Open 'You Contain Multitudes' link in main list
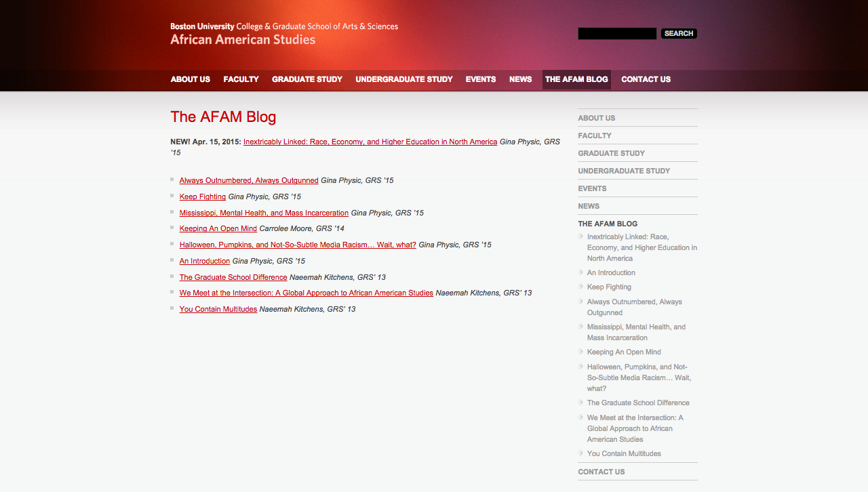The image size is (868, 492). pyautogui.click(x=218, y=310)
